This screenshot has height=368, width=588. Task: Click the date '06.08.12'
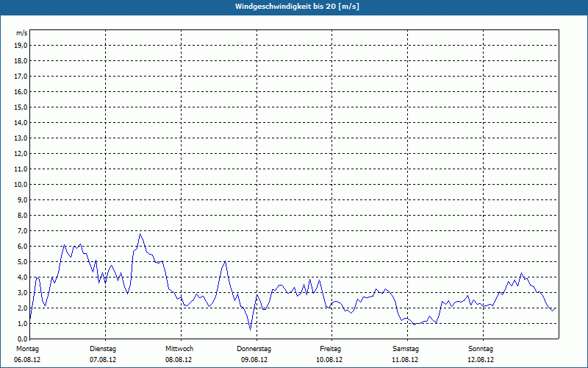(x=27, y=360)
